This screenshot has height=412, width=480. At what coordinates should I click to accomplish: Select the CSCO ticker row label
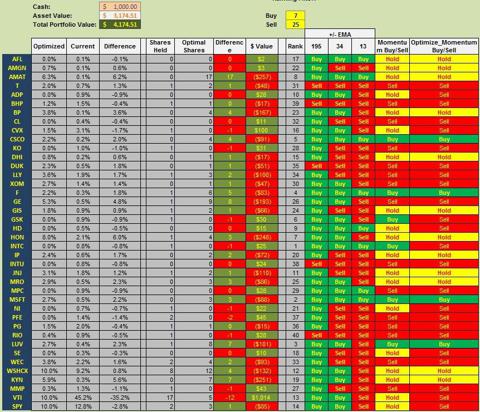[x=17, y=139]
